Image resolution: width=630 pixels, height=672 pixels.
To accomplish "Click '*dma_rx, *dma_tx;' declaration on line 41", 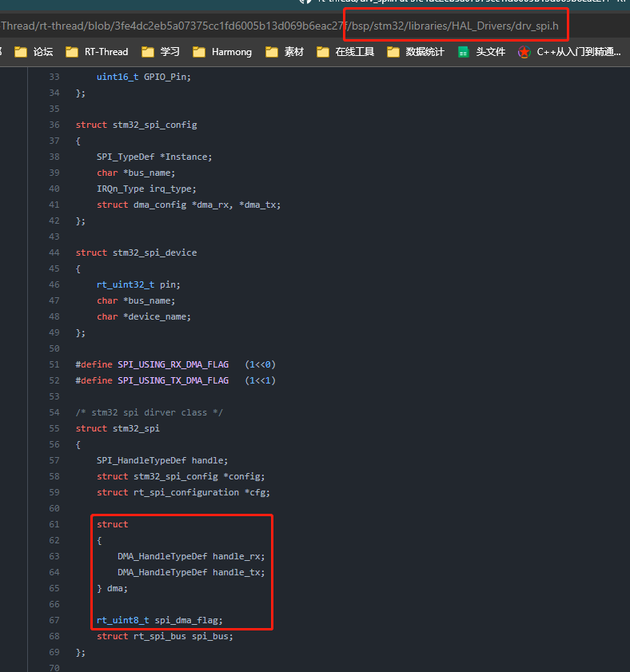I will coord(237,205).
